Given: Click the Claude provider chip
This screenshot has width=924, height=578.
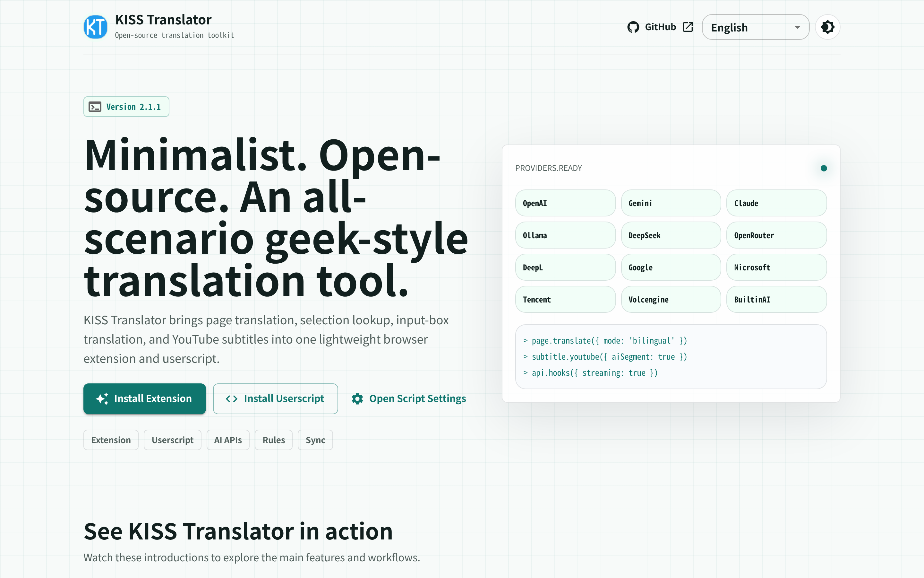Looking at the screenshot, I should tap(777, 203).
